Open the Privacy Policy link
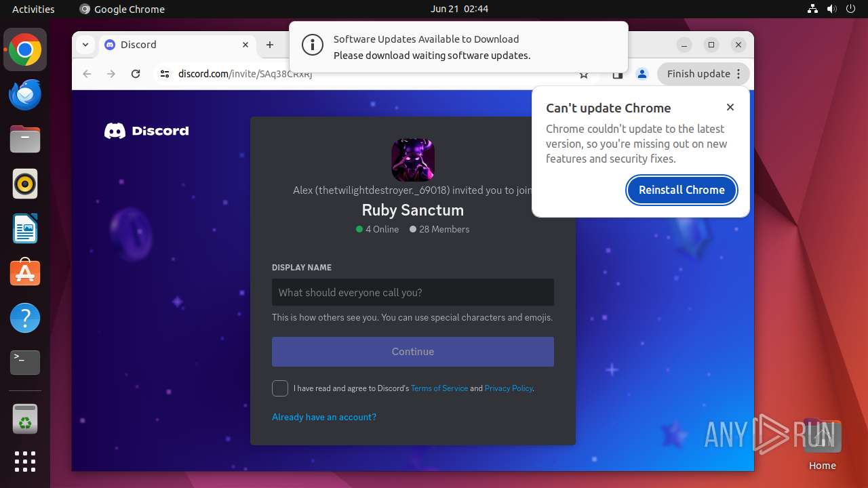The width and height of the screenshot is (868, 488). [509, 388]
